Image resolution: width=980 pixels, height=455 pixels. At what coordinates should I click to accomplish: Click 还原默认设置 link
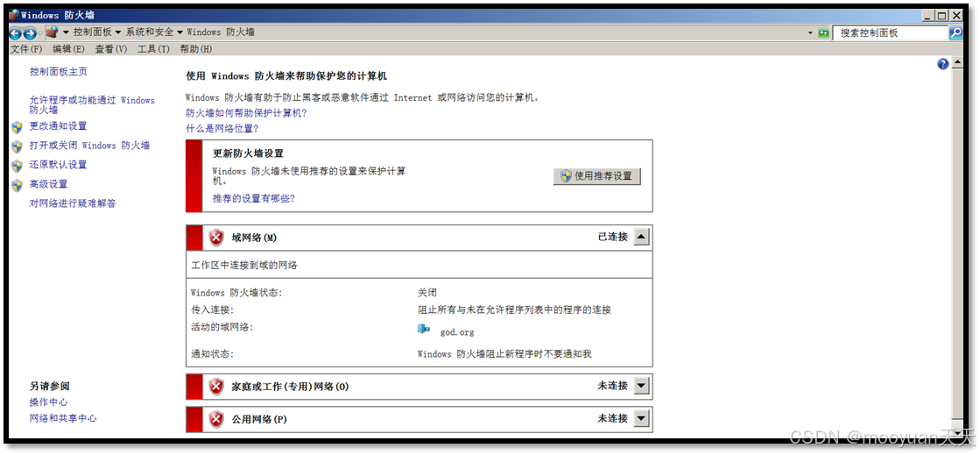point(58,165)
